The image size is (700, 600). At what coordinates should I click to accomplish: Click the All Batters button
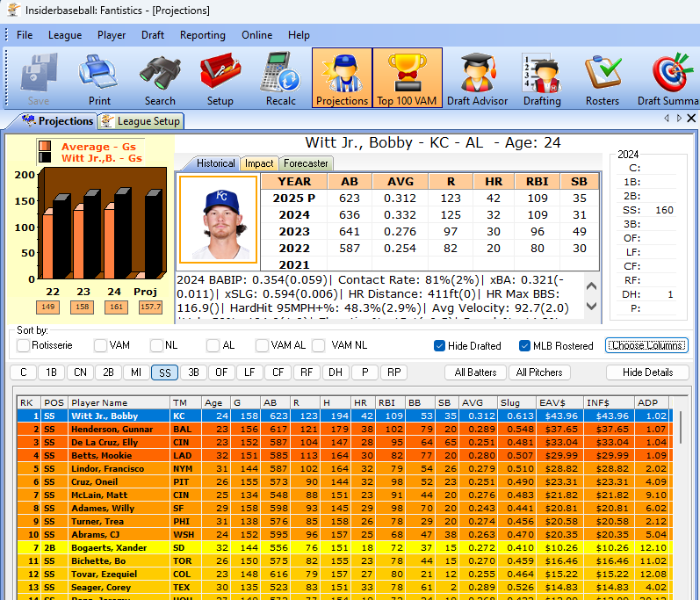point(475,372)
